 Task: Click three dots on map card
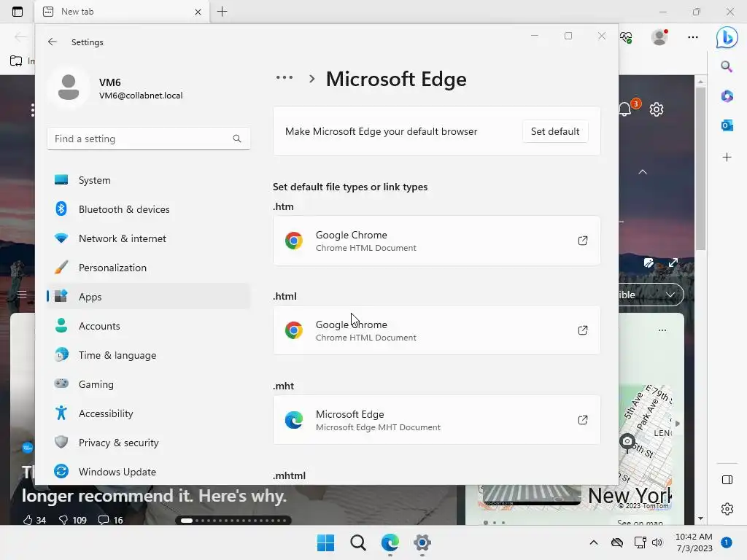click(662, 330)
